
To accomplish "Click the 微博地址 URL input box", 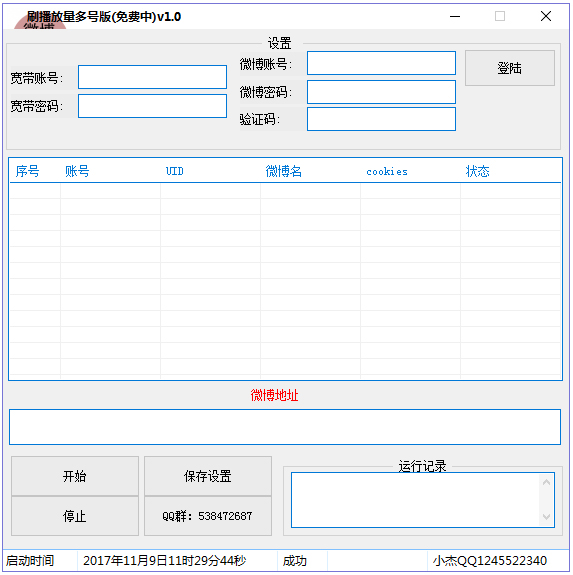I will [285, 427].
